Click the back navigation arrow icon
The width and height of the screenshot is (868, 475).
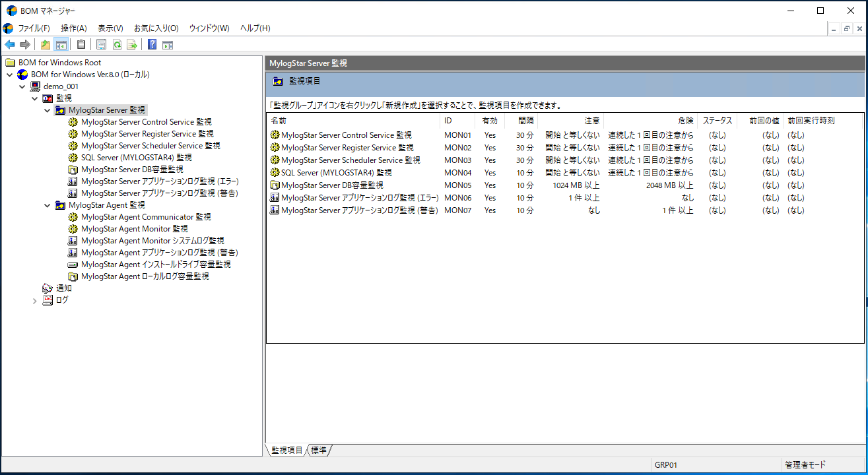pyautogui.click(x=9, y=44)
